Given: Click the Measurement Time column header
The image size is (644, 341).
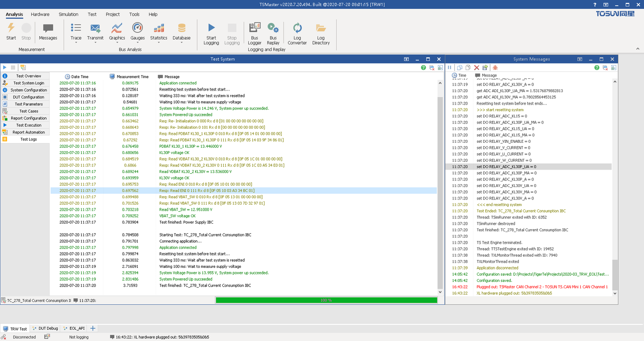Looking at the screenshot, I should coord(129,76).
